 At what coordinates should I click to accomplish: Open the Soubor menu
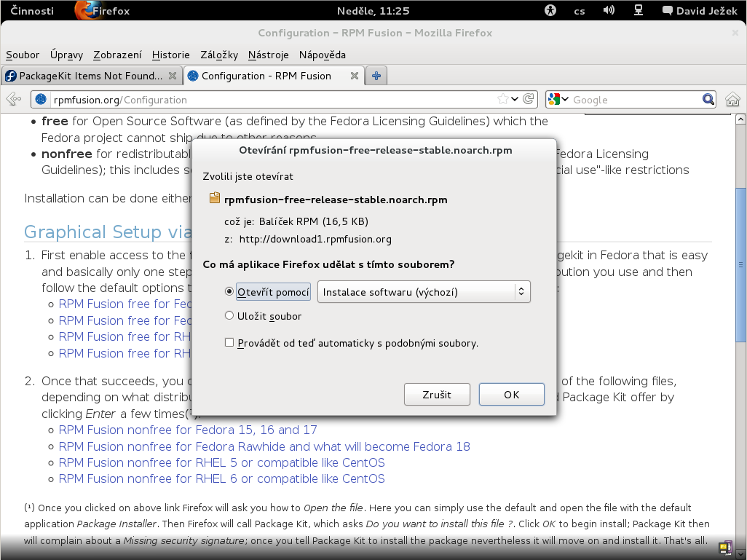(23, 55)
